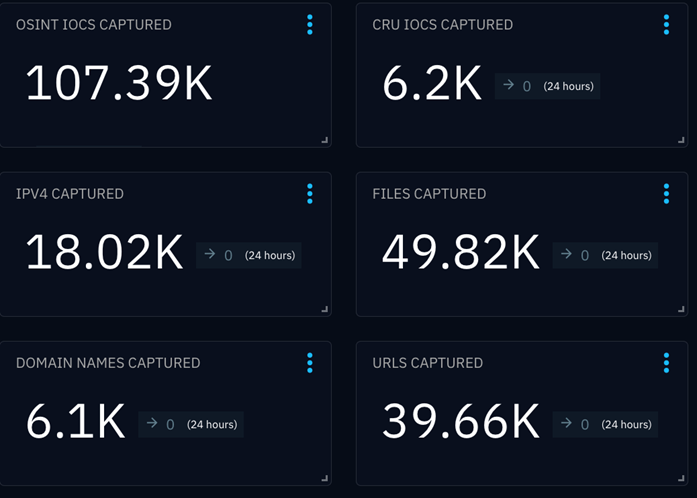Image resolution: width=697 pixels, height=498 pixels.
Task: Click the 107.39K OSINT IOCs value
Action: (x=119, y=84)
